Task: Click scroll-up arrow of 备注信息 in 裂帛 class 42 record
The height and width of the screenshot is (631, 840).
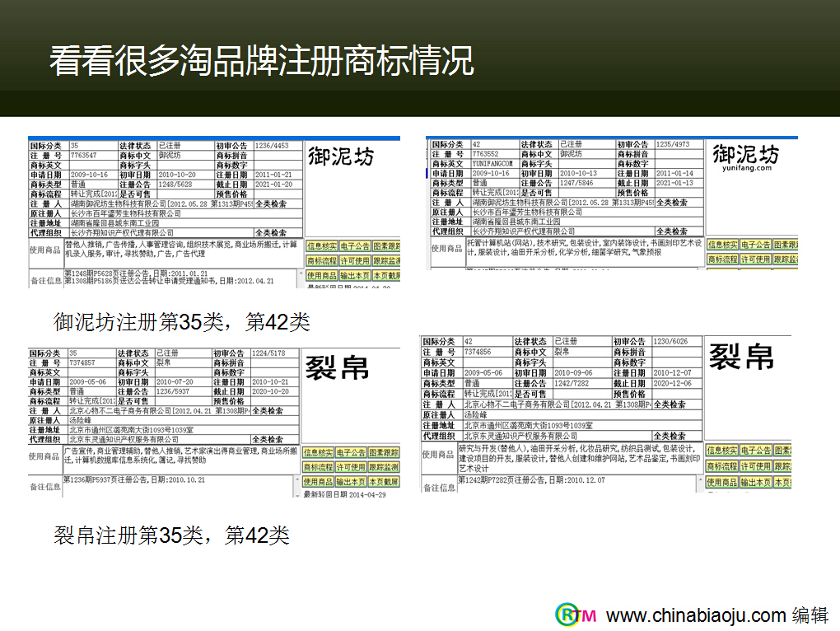Action: click(x=700, y=479)
